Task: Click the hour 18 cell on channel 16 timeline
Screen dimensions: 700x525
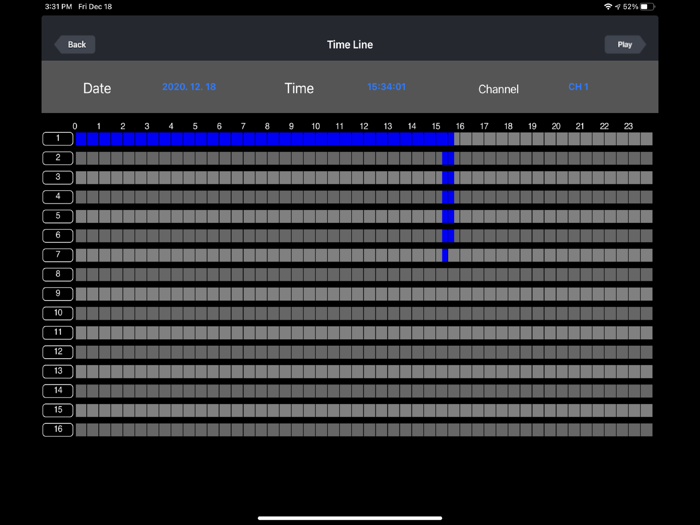Action: (514, 430)
